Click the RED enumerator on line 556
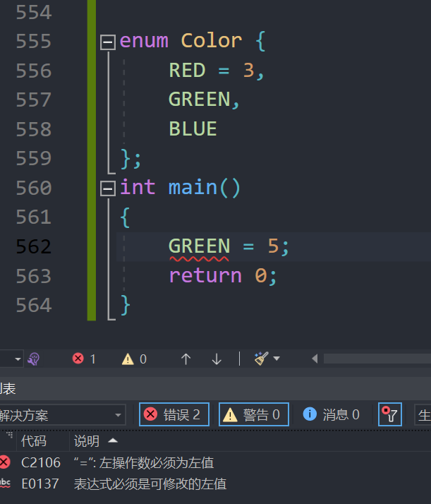The image size is (431, 504). pos(187,70)
